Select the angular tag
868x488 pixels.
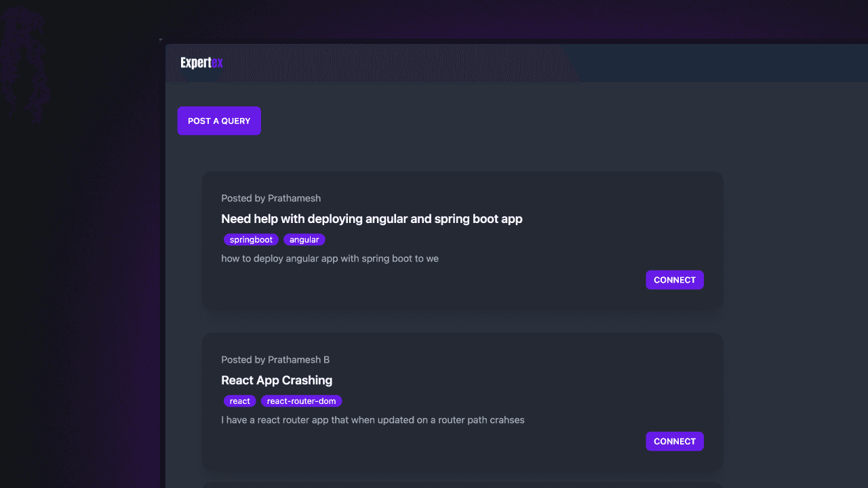pyautogui.click(x=304, y=240)
